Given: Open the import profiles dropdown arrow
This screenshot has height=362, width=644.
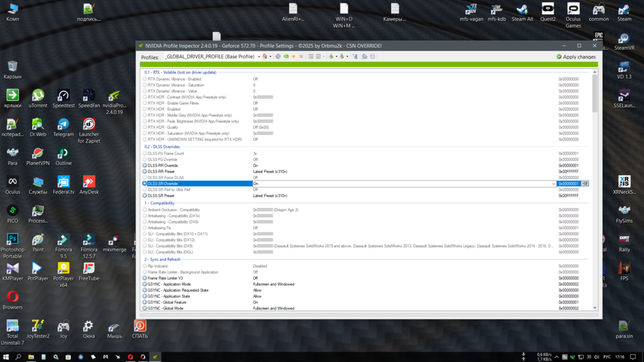Looking at the screenshot, I should [347, 57].
